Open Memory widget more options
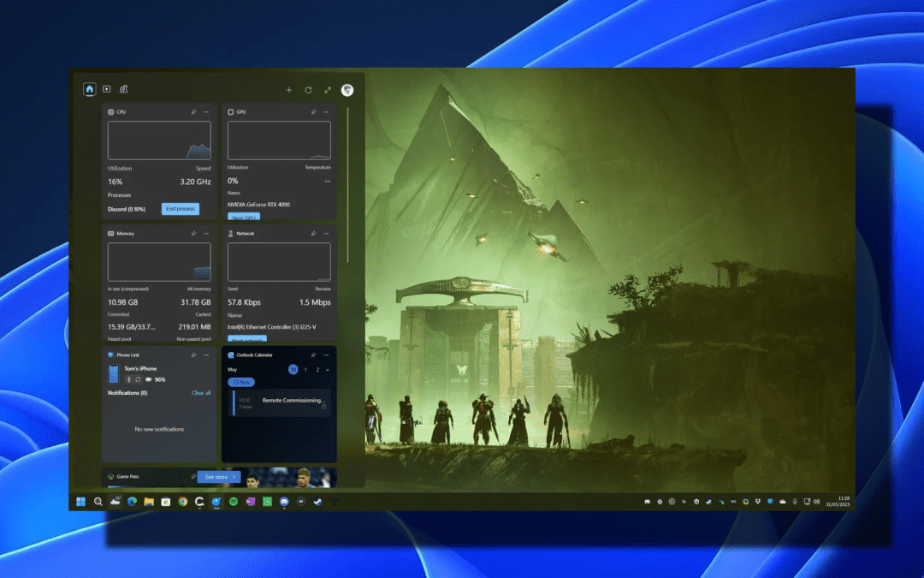Viewport: 924px width, 578px height. coord(206,234)
